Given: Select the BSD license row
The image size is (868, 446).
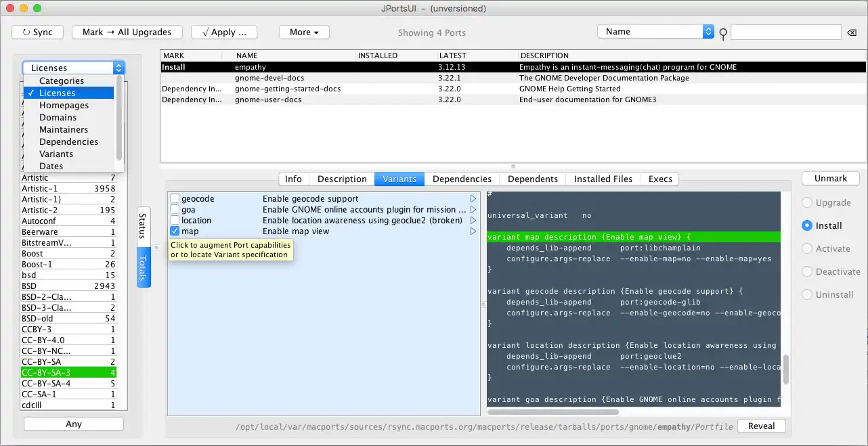Looking at the screenshot, I should (x=68, y=286).
